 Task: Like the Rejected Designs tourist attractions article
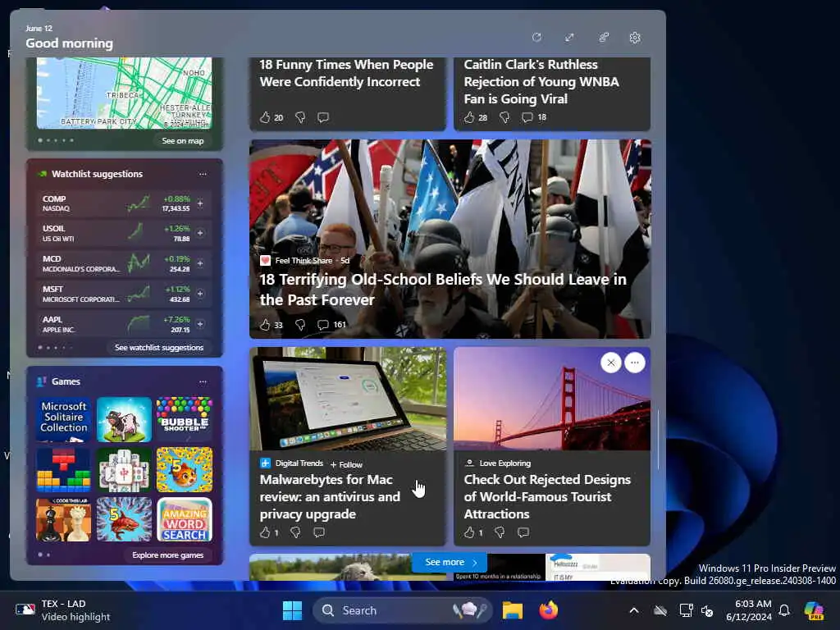[x=469, y=532]
